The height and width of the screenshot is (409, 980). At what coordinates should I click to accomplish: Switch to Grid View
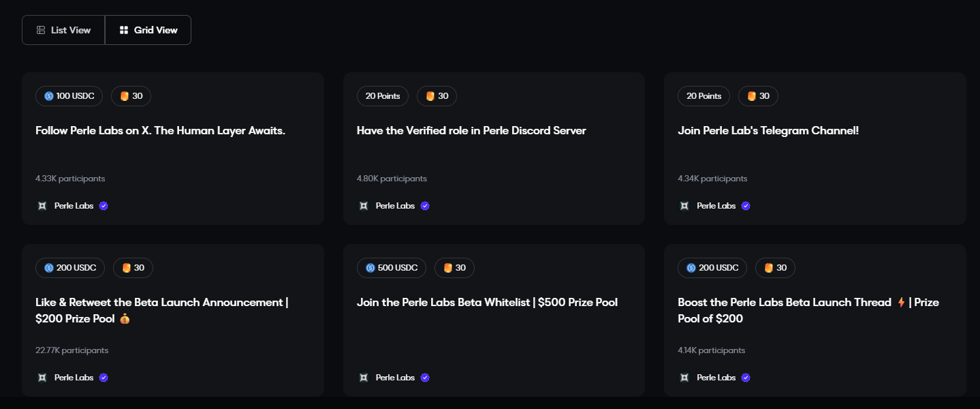tap(148, 30)
